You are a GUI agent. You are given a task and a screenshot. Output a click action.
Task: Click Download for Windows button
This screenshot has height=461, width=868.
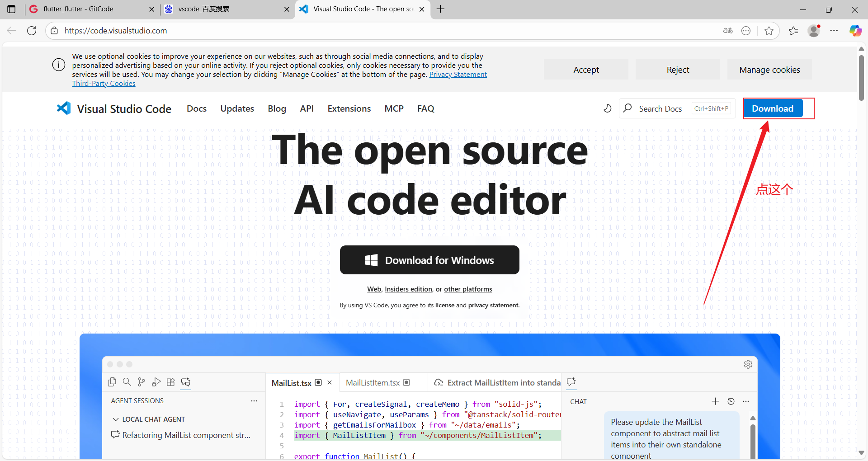[x=429, y=260]
